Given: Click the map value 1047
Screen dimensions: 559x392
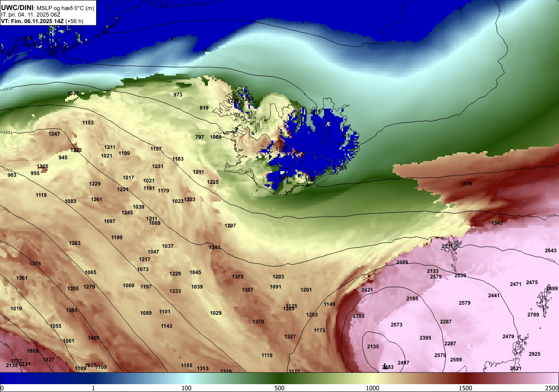Looking at the screenshot, I should pos(153,252).
